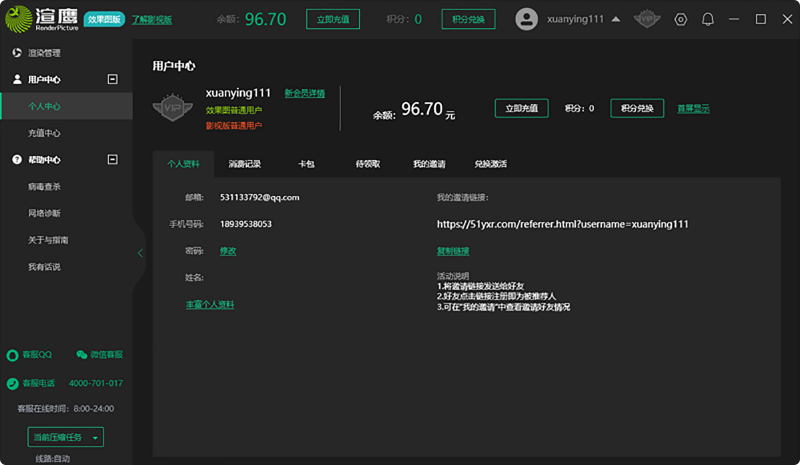
Task: Click the 4000-701-017 phone number
Action: (x=95, y=383)
